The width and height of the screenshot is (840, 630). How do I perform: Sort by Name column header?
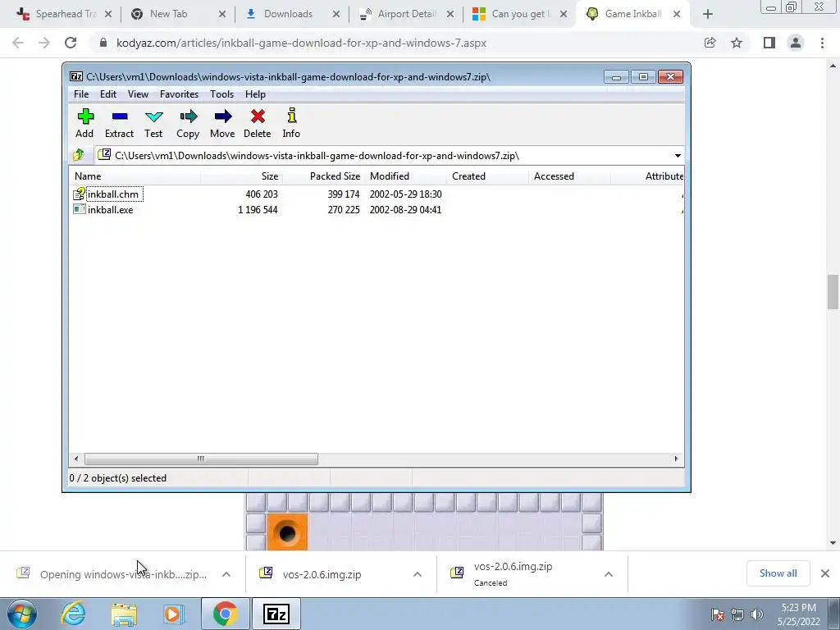pyautogui.click(x=135, y=176)
